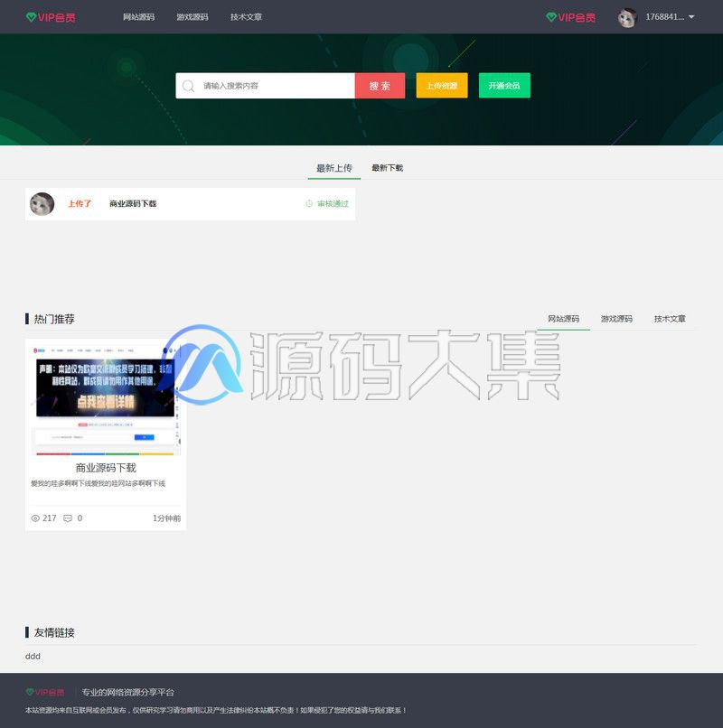This screenshot has height=728, width=723.
Task: Click the magnifier icon in the search box
Action: tap(188, 86)
